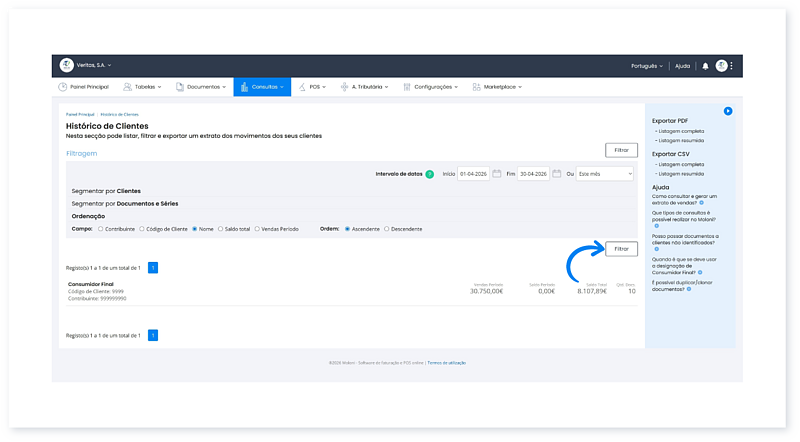Click 'Código de Cliente: 9999' text
The width and height of the screenshot is (800, 442).
click(96, 291)
